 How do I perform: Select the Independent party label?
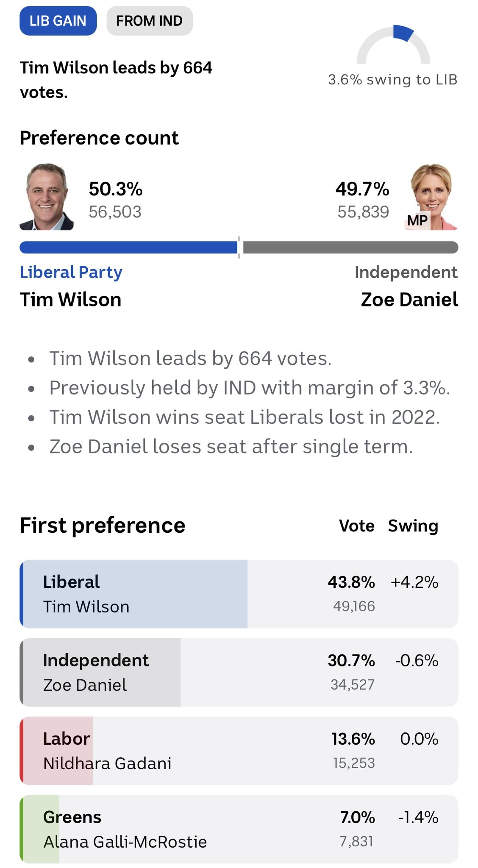coord(406,273)
